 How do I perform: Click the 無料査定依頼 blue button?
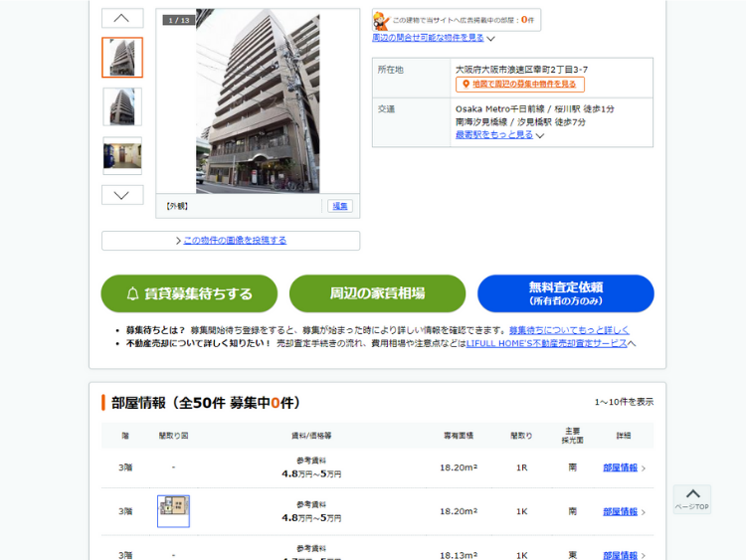coord(566,293)
